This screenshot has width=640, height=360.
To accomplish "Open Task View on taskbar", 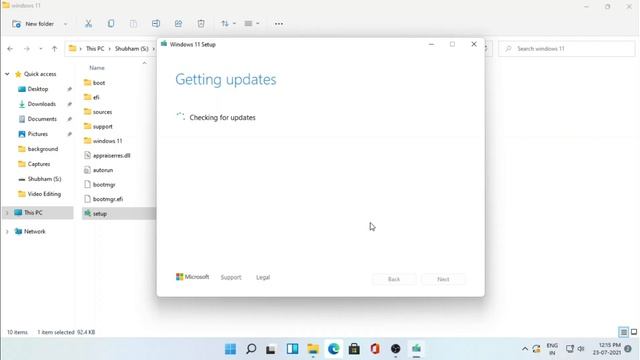I will pyautogui.click(x=271, y=349).
